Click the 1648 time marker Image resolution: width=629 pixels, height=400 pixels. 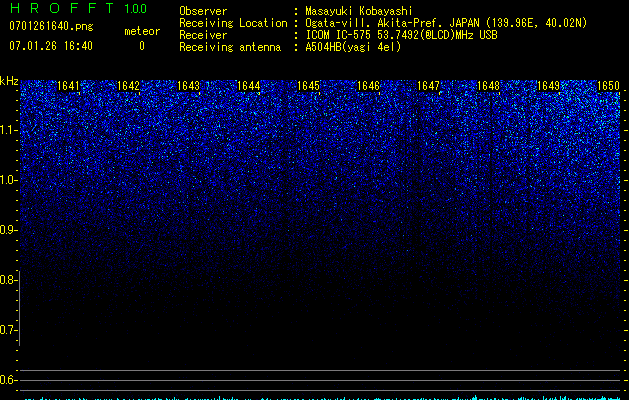pyautogui.click(x=488, y=86)
